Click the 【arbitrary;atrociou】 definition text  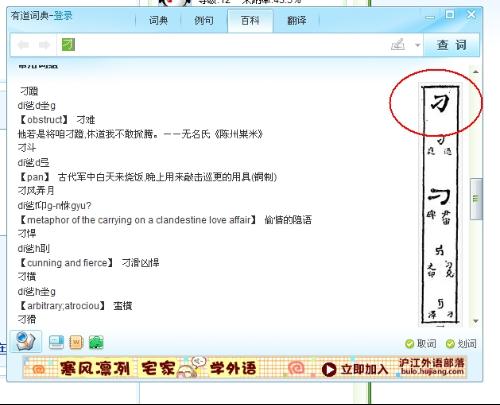pyautogui.click(x=75, y=306)
